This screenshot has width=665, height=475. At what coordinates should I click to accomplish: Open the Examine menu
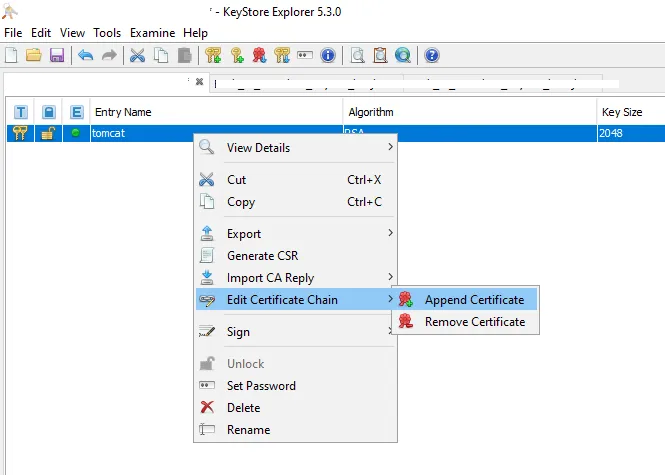(152, 33)
